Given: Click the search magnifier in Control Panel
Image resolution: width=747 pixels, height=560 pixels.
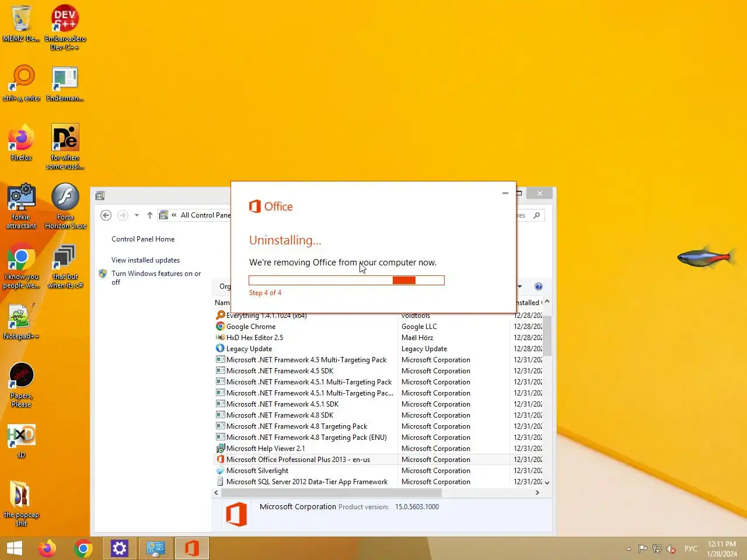Looking at the screenshot, I should (537, 215).
